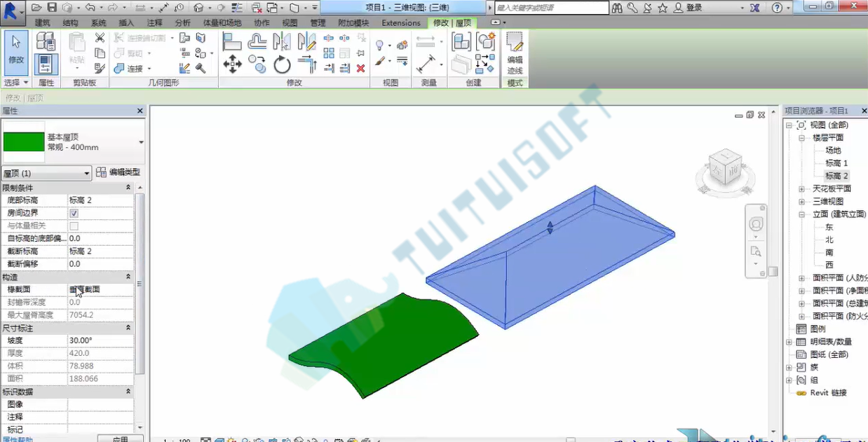The width and height of the screenshot is (868, 442).
Task: Click the green roof type preview swatch
Action: [x=24, y=142]
